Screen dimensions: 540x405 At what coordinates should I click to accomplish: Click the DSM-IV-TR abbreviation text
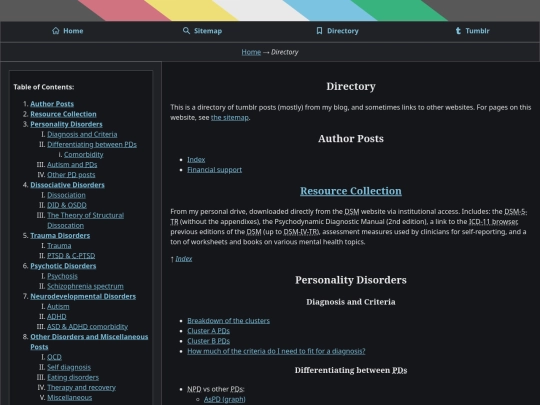(301, 232)
